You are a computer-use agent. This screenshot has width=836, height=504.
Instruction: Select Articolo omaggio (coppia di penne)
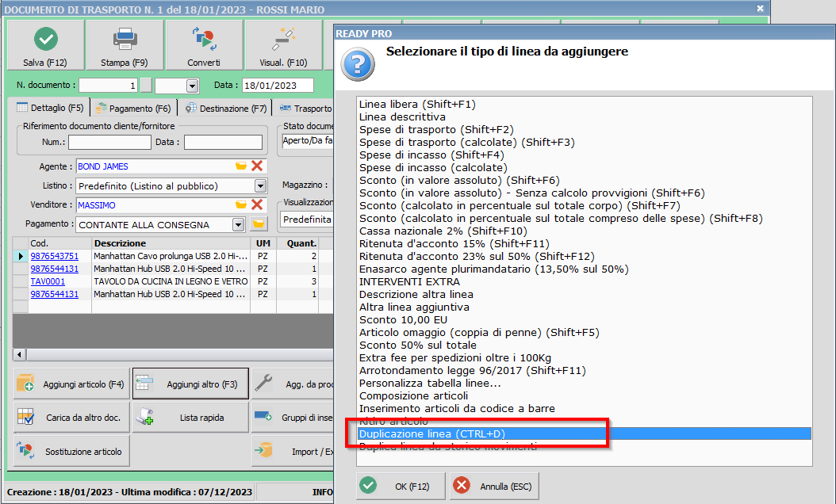479,333
